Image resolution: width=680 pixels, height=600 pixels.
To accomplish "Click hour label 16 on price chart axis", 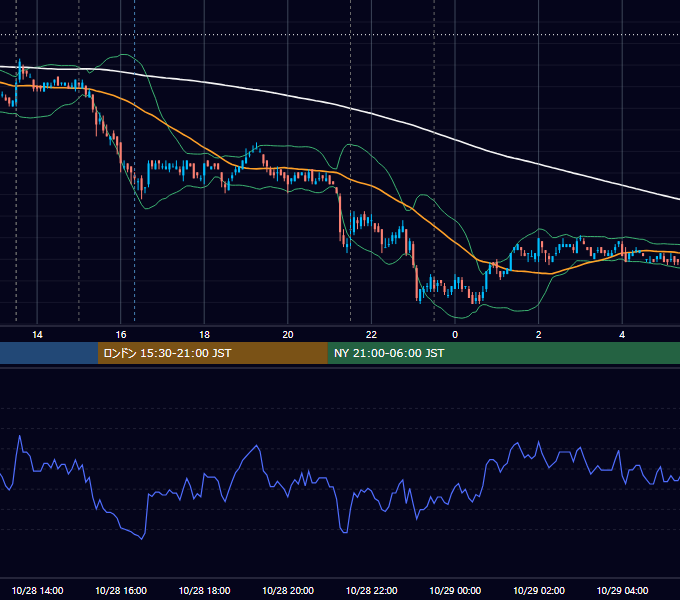I will click(x=121, y=335).
